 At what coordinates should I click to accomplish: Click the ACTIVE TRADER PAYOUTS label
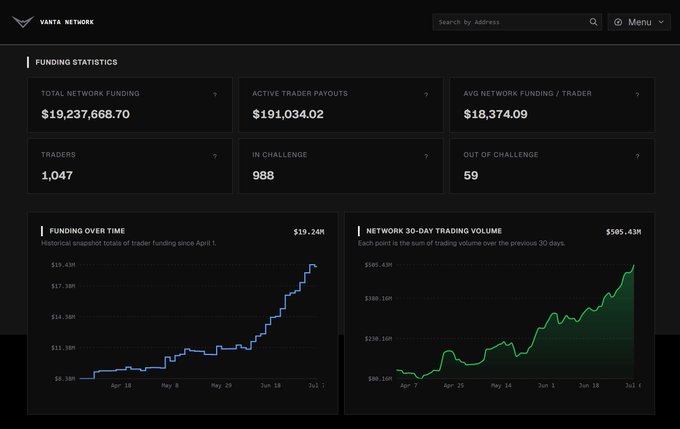tap(300, 93)
